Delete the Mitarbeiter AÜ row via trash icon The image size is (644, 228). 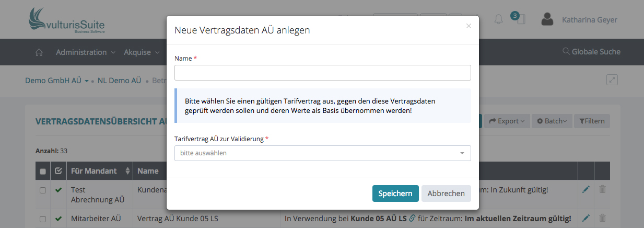(602, 218)
